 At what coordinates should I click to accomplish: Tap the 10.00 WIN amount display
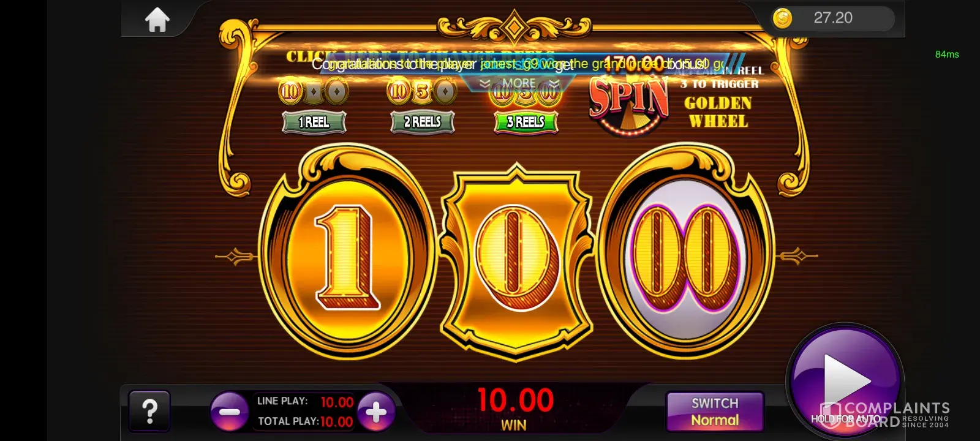tap(515, 409)
